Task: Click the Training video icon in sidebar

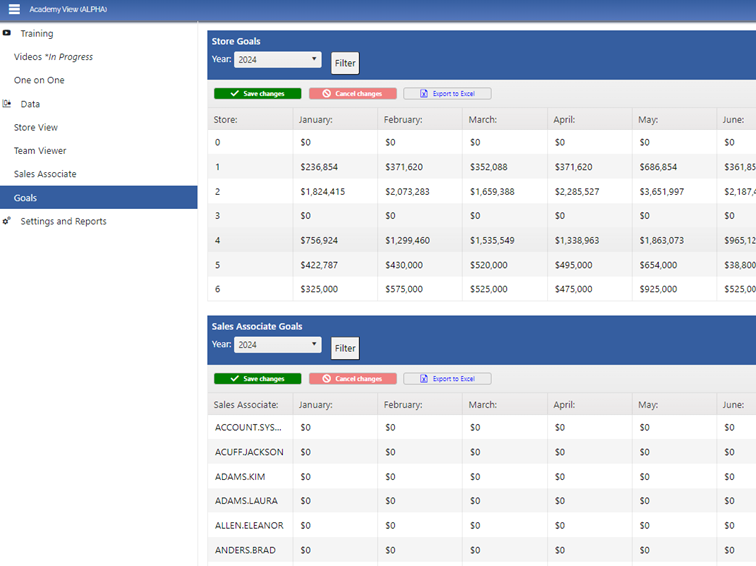Action: coord(6,33)
